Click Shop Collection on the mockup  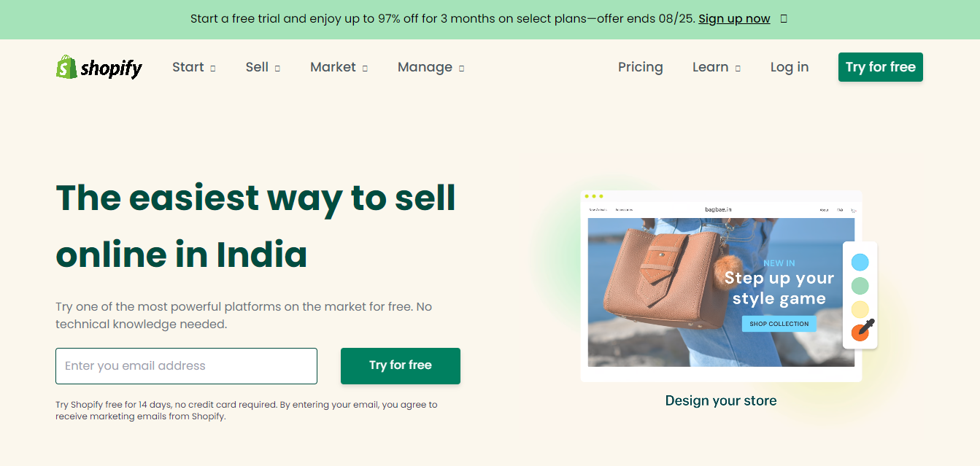point(779,323)
